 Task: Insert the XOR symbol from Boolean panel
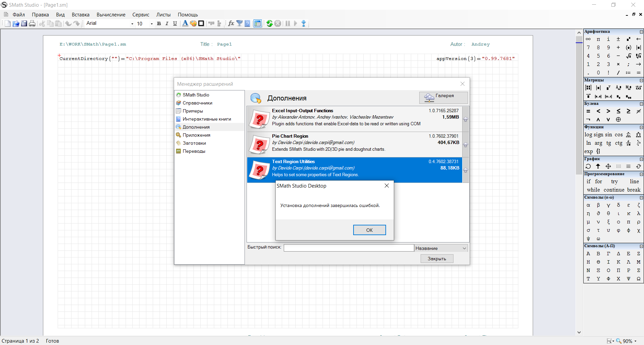point(618,120)
